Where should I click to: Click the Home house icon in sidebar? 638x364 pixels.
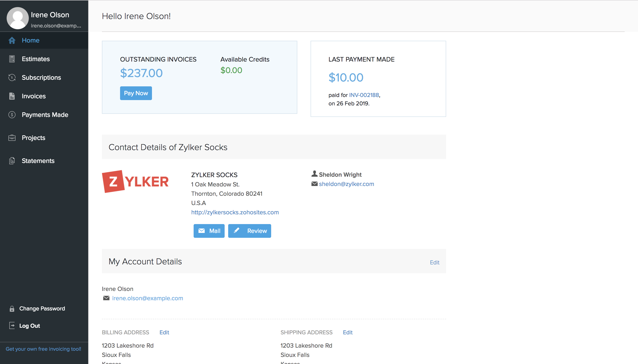12,40
